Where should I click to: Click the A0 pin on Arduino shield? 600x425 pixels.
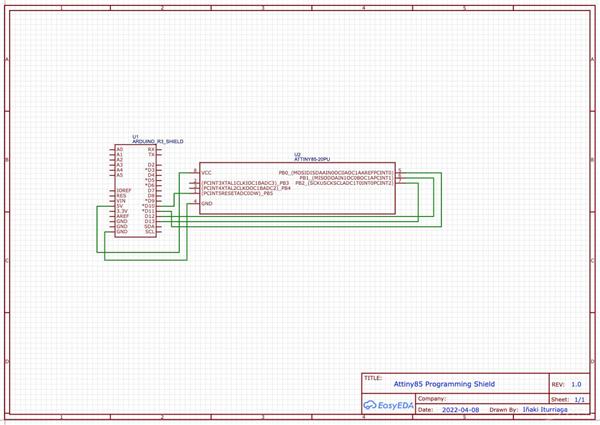120,149
